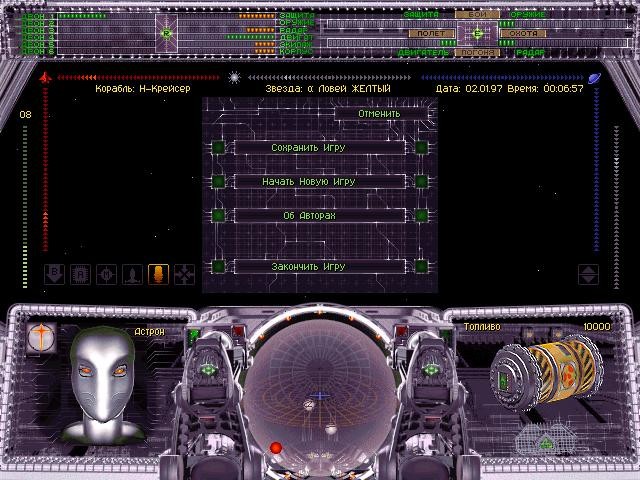The image size is (640, 480).
Task: Click the Дрон 1 green level bar
Action: click(82, 16)
